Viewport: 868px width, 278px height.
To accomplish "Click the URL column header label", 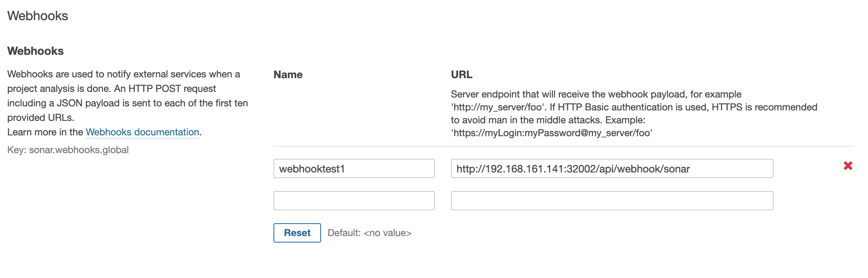I will pyautogui.click(x=461, y=75).
